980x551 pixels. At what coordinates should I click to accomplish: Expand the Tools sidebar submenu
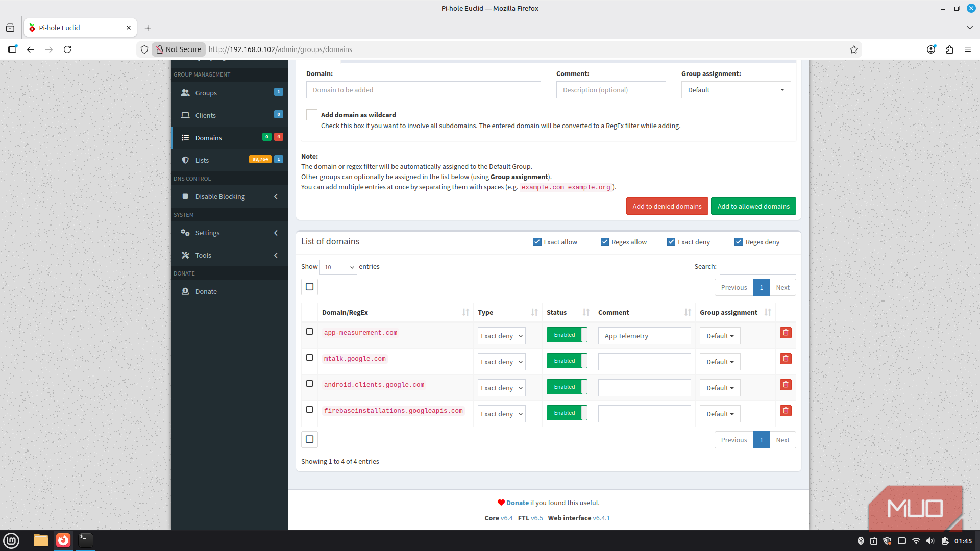pyautogui.click(x=230, y=255)
